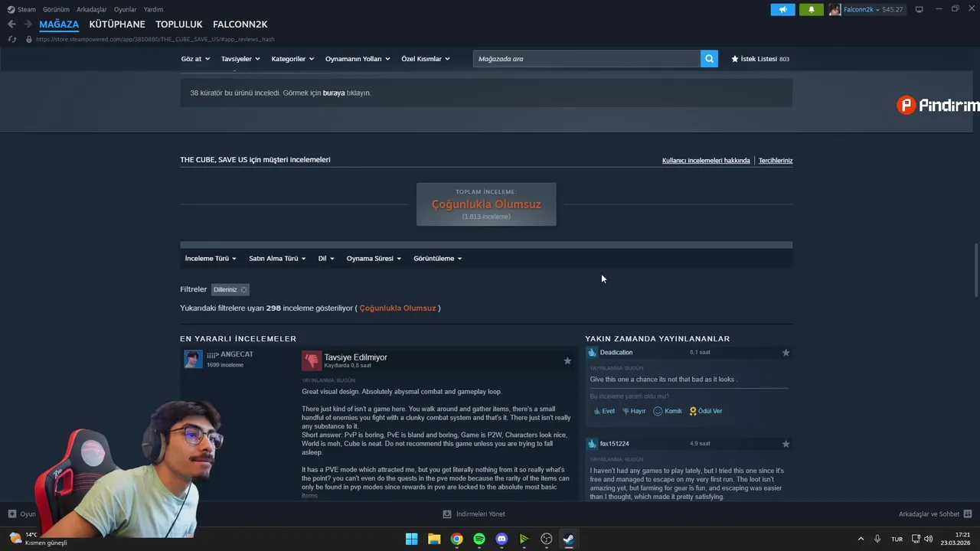Click the Big Picture mode monitor icon
The height and width of the screenshot is (551, 980).
click(x=920, y=9)
